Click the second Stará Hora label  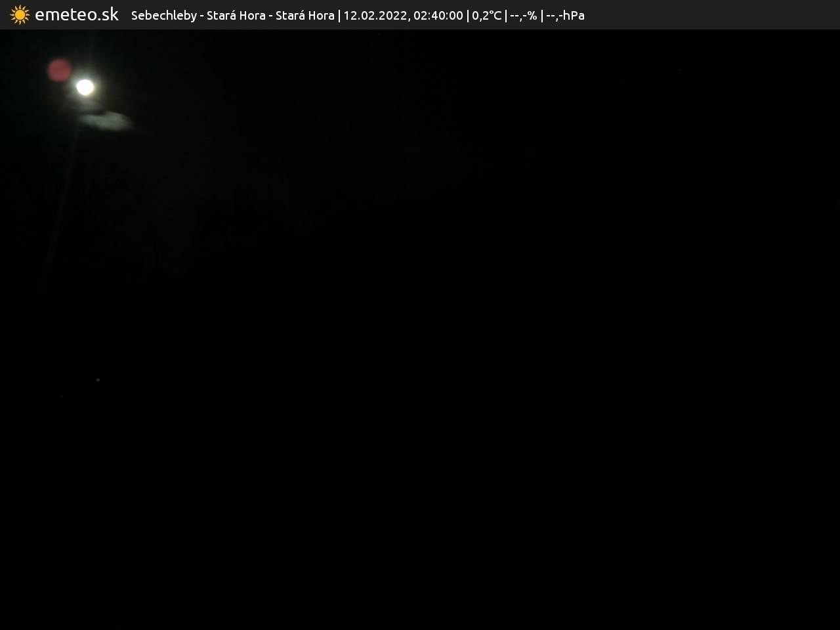[x=304, y=15]
